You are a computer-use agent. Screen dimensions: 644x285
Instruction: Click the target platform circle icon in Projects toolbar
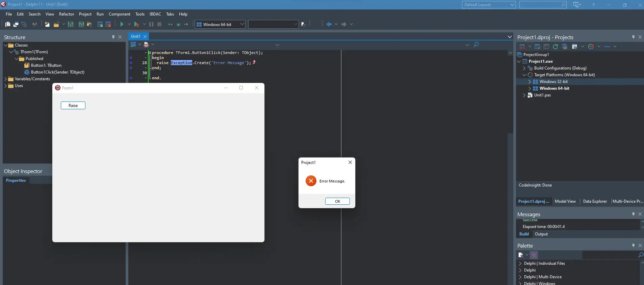(x=591, y=46)
